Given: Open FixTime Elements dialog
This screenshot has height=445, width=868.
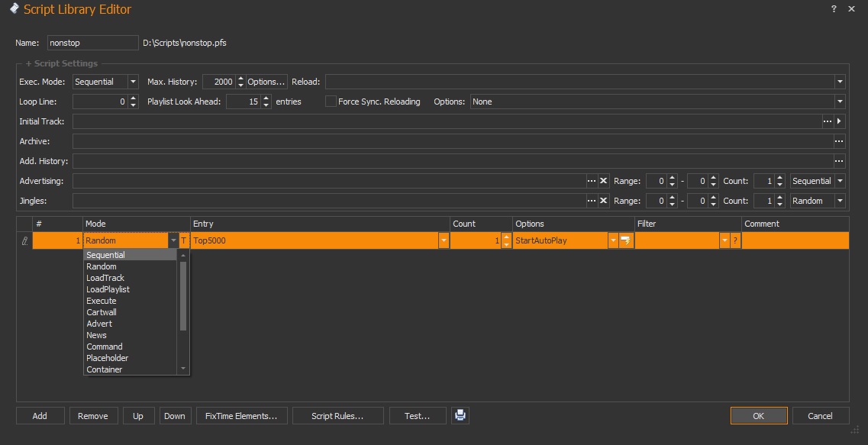Looking at the screenshot, I should 241,416.
